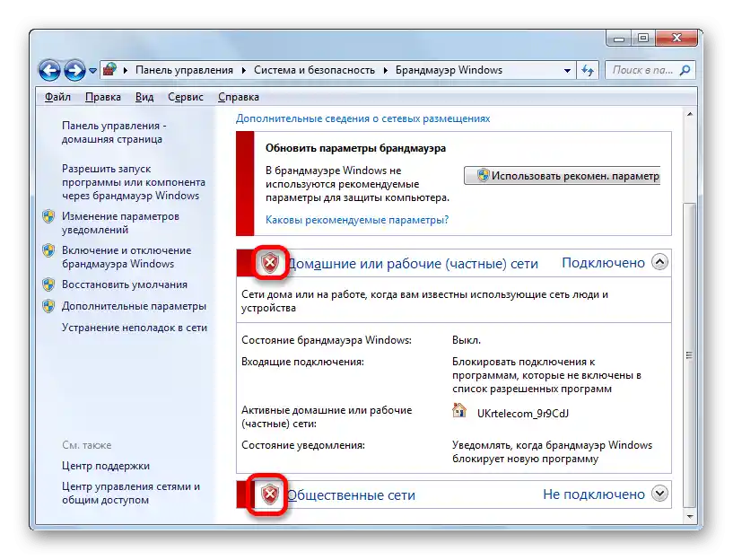The width and height of the screenshot is (733, 560).
Task: Click Панель управления in the address breadcrumb
Action: [184, 70]
